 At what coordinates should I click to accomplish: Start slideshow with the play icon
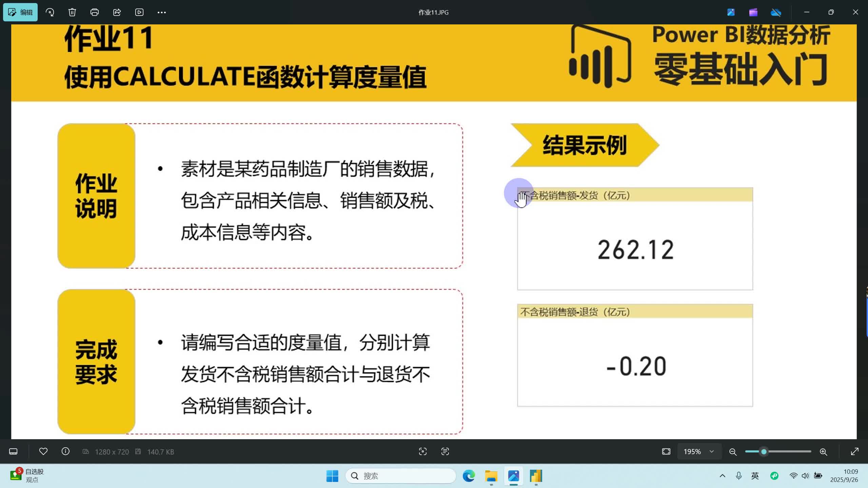139,12
